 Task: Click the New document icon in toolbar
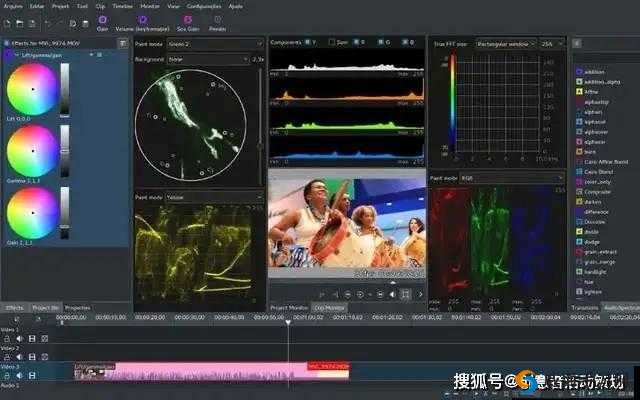7,24
